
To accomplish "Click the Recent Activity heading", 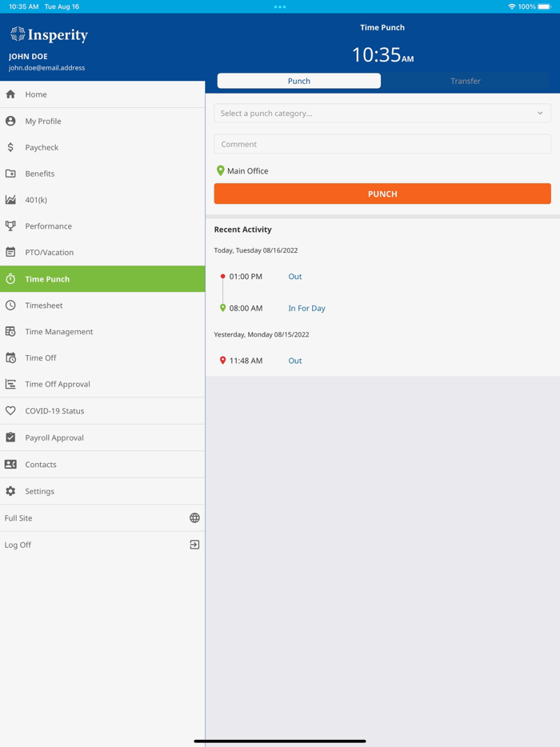I will (242, 230).
